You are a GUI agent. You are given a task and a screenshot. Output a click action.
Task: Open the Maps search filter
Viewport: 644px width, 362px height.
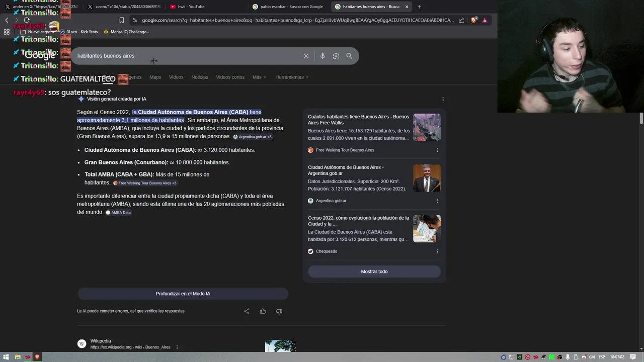click(x=155, y=77)
